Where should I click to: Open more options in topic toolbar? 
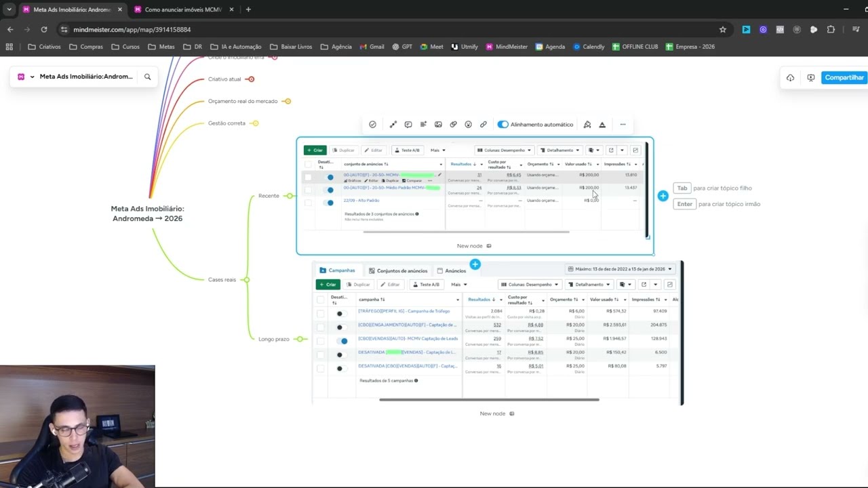[x=623, y=125]
